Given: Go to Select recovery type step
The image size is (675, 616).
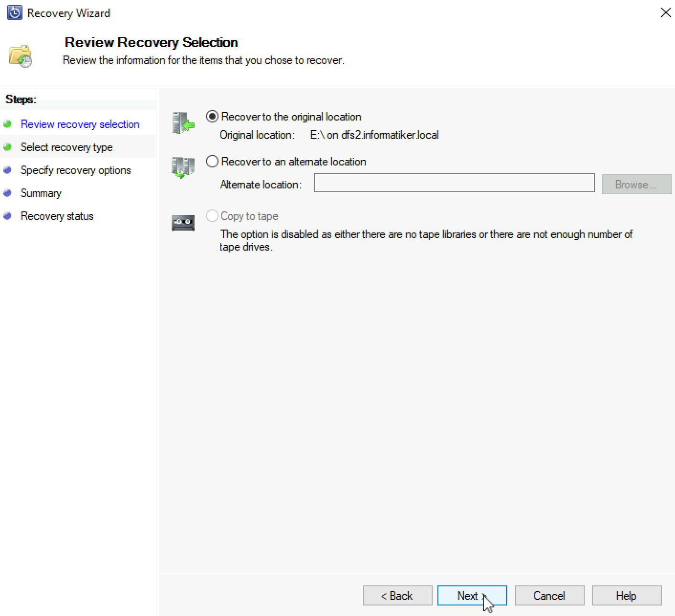Looking at the screenshot, I should coord(66,147).
